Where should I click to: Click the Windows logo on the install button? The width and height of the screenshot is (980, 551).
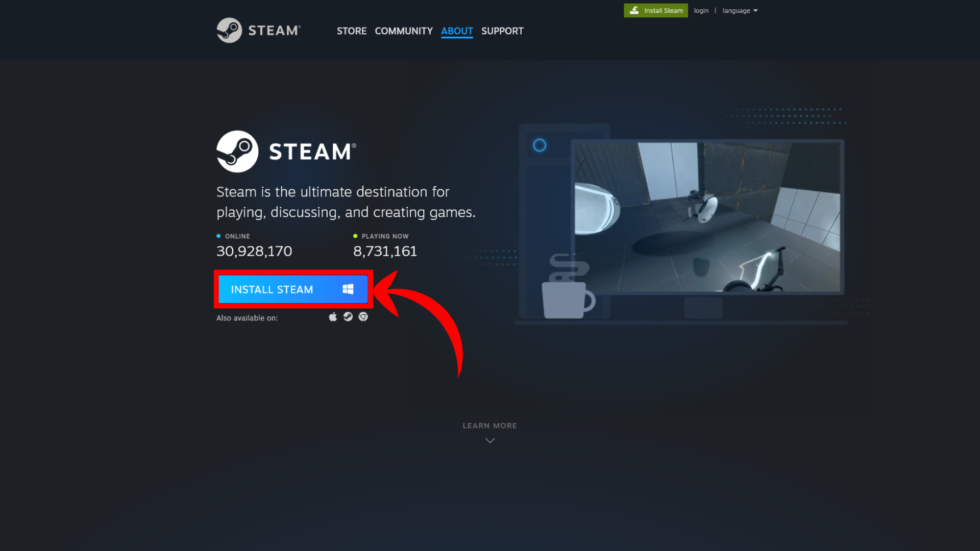348,289
